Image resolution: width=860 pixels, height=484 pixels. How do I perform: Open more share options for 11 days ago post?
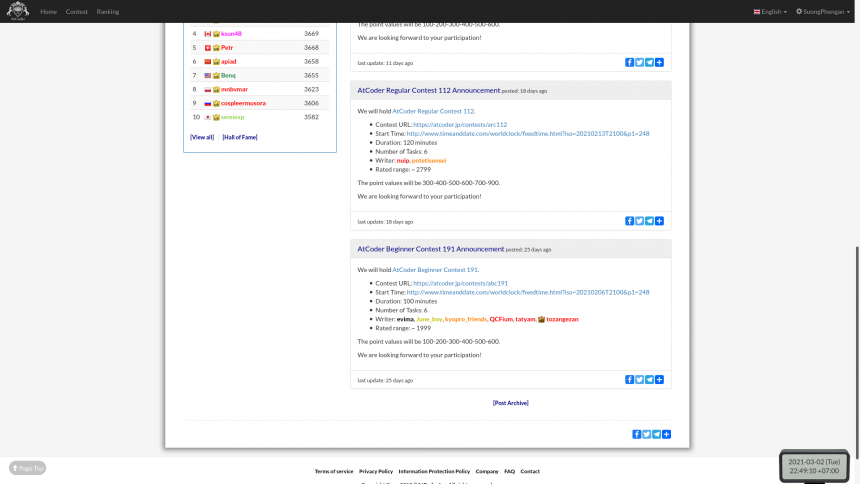pos(659,63)
